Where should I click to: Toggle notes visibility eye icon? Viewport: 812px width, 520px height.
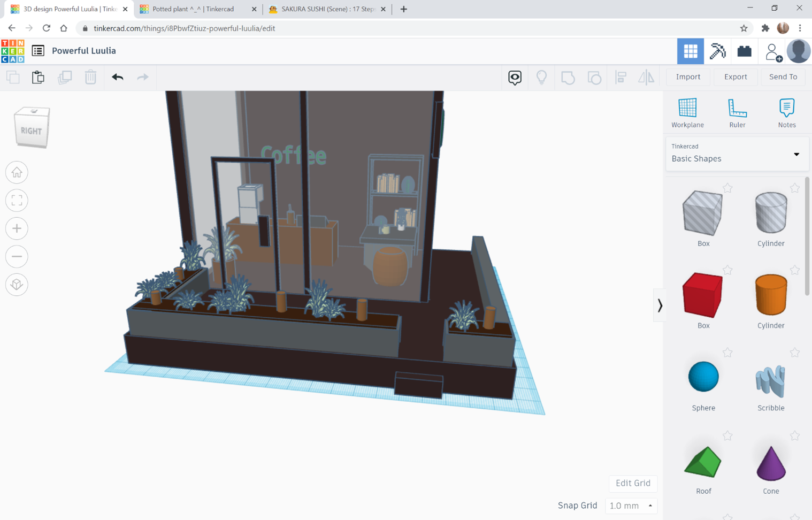coord(515,78)
